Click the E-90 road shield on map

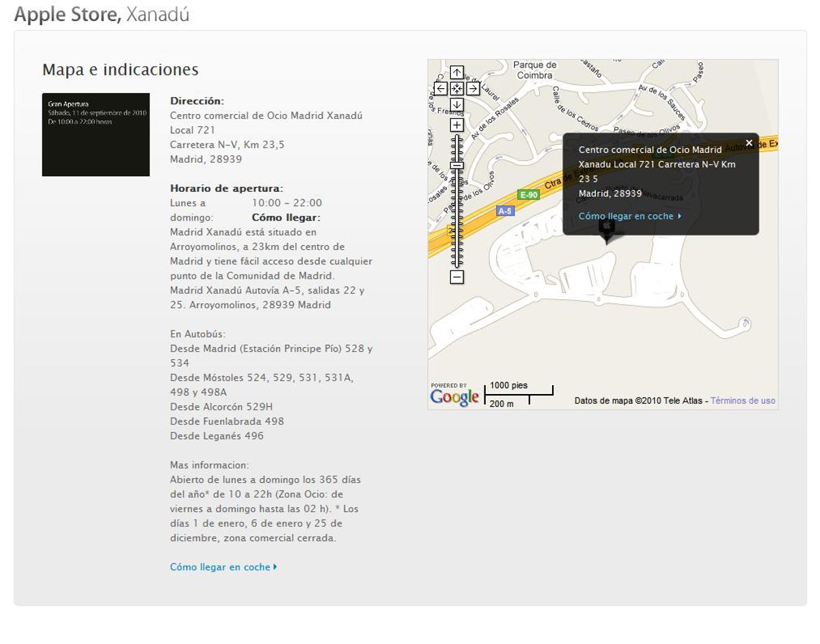(528, 195)
